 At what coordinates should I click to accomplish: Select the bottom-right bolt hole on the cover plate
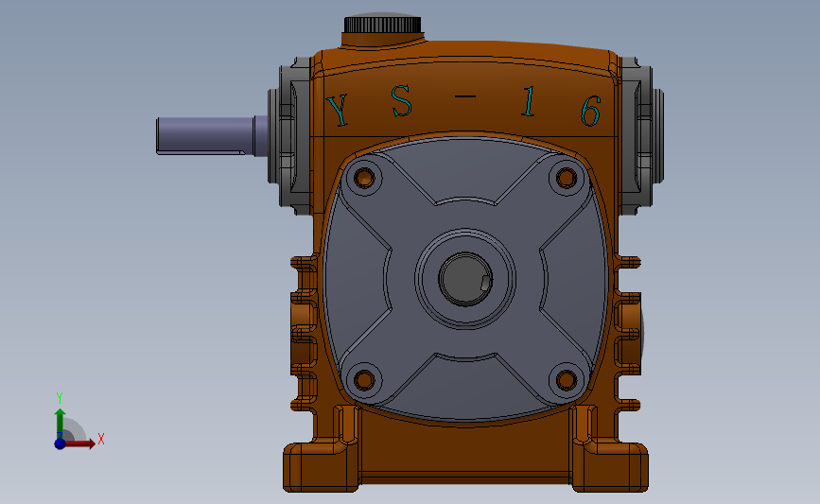coord(566,379)
